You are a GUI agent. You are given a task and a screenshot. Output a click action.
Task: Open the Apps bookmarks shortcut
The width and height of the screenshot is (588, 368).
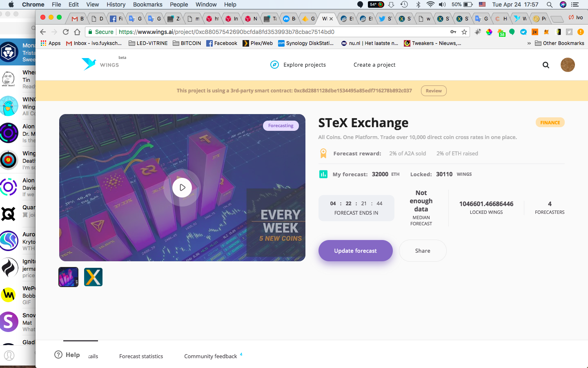pyautogui.click(x=51, y=43)
